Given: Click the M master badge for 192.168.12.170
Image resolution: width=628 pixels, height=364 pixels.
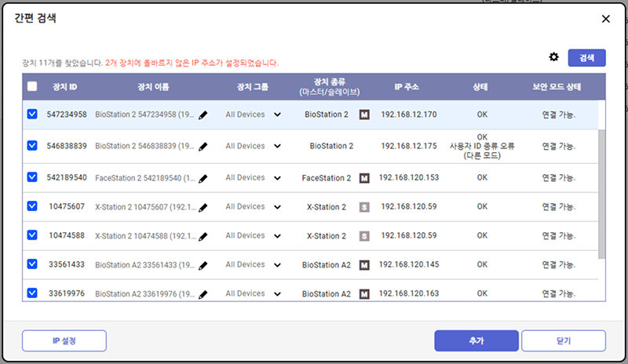Looking at the screenshot, I should (363, 115).
